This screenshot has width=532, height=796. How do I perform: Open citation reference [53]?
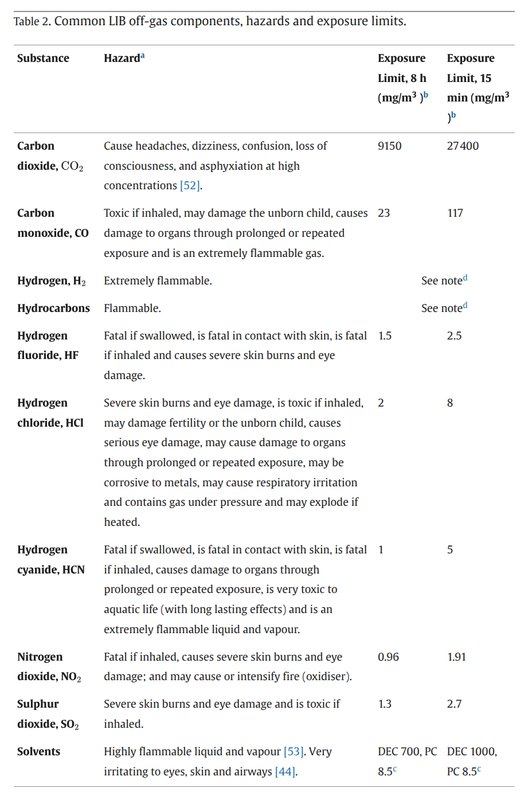[x=294, y=752]
